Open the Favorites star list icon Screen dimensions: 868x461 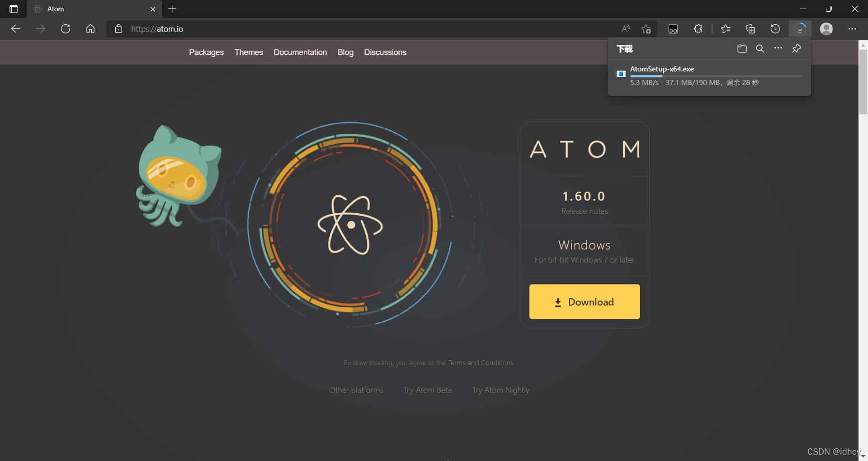726,28
